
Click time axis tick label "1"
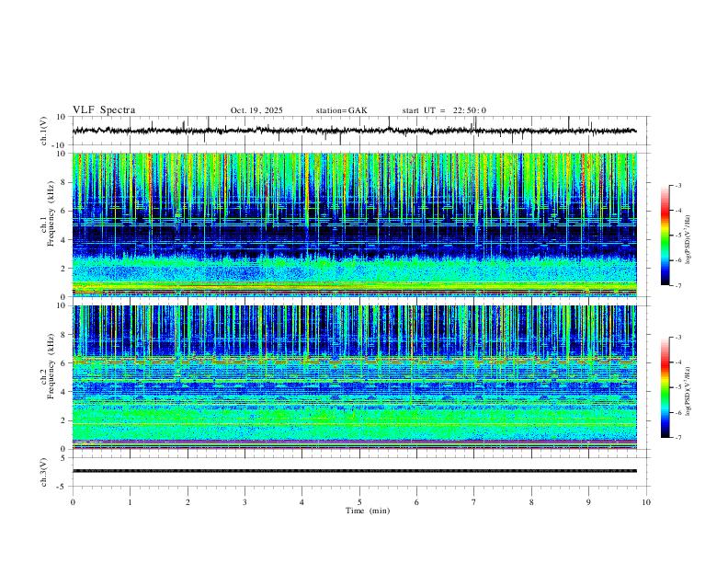click(x=130, y=502)
